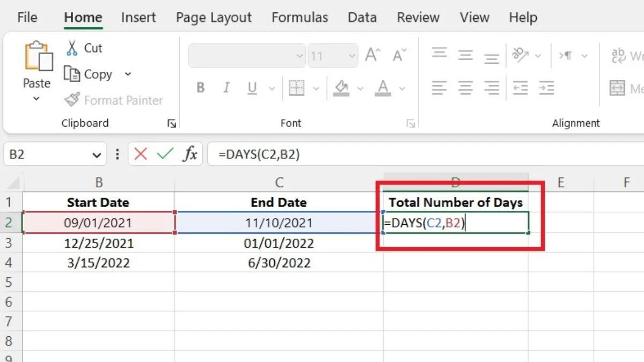Toggle Align Left in the Alignment group

pos(439,88)
